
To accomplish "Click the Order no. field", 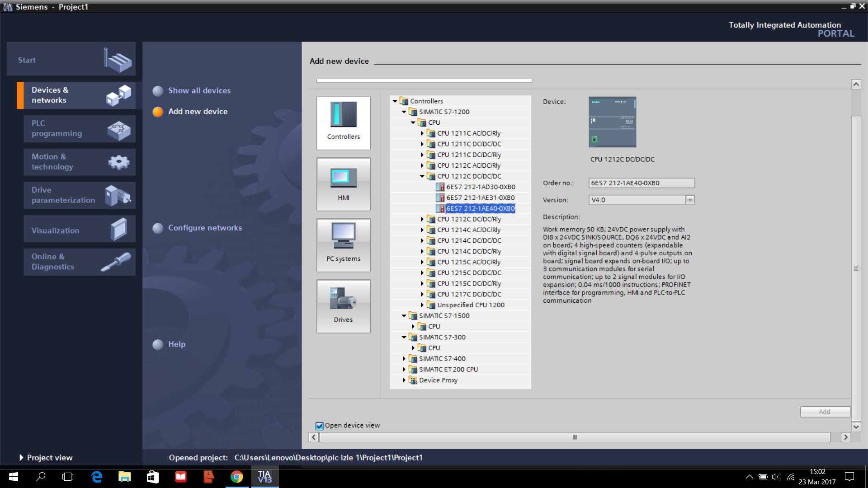I will (x=642, y=183).
